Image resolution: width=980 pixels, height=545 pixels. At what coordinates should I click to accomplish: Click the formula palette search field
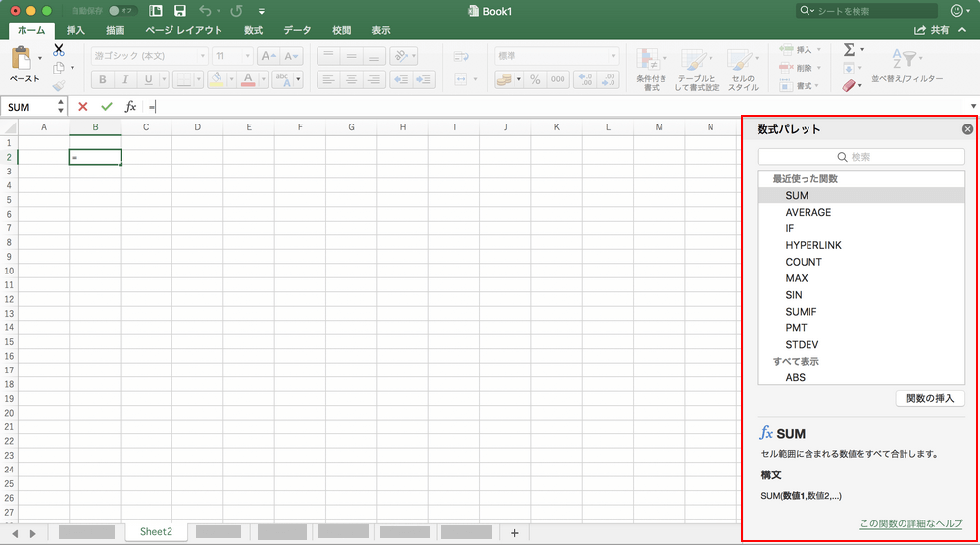pos(861,157)
